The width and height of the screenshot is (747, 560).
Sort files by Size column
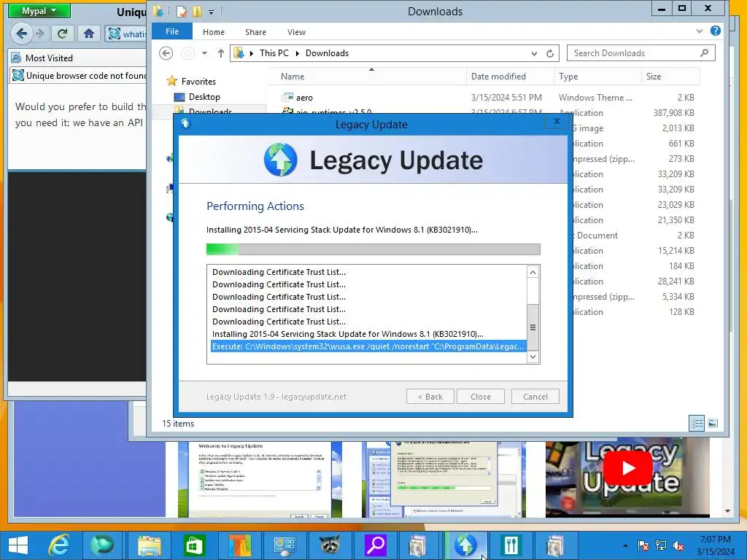(670, 76)
